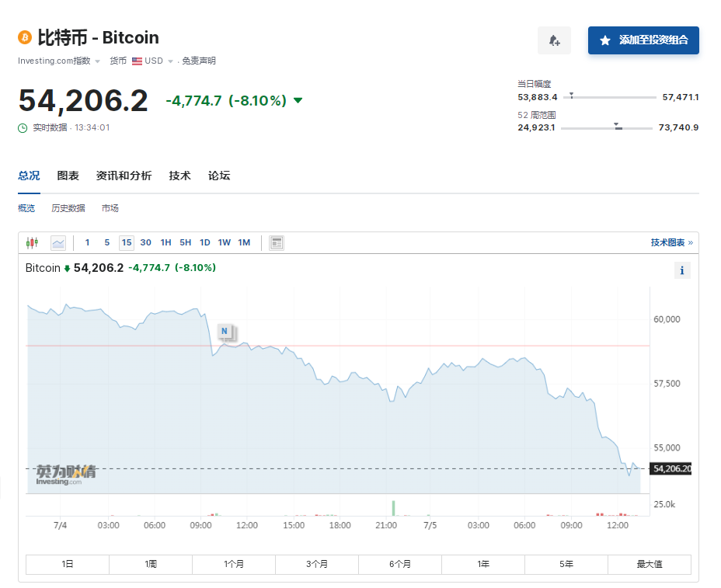Open the news events icon on chart toolbar
721x588 pixels.
(276, 242)
